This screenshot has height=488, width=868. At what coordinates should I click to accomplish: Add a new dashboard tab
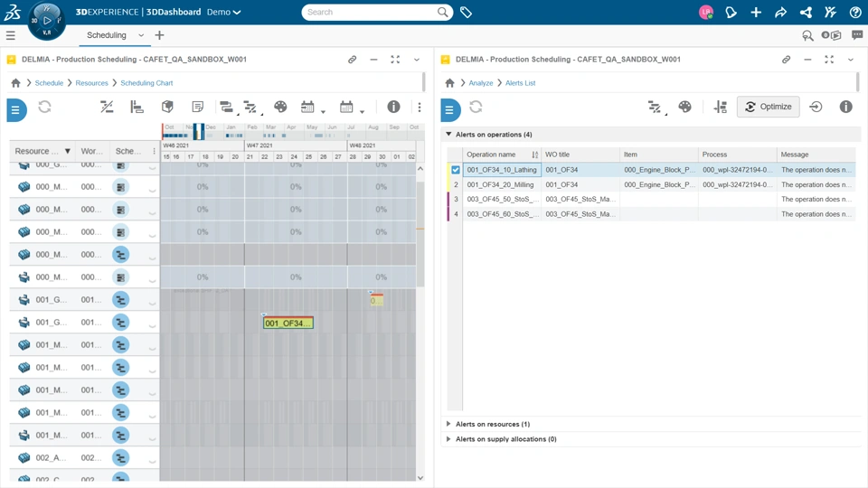pyautogui.click(x=159, y=35)
